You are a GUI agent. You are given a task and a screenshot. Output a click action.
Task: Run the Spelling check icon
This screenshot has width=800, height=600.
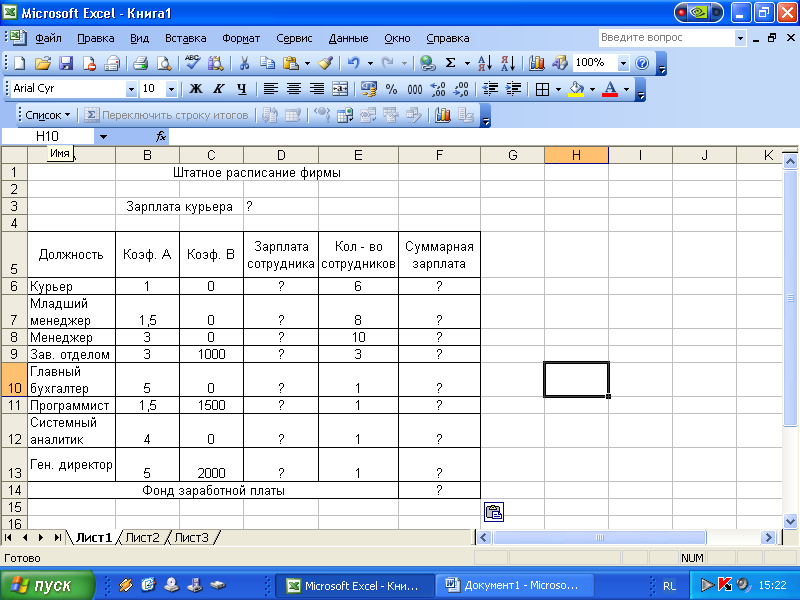[192, 63]
